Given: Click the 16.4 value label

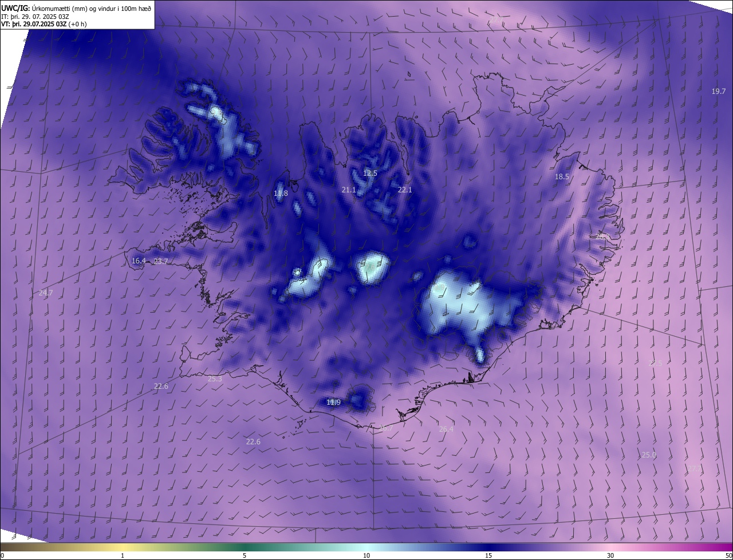Looking at the screenshot, I should coord(139,261).
